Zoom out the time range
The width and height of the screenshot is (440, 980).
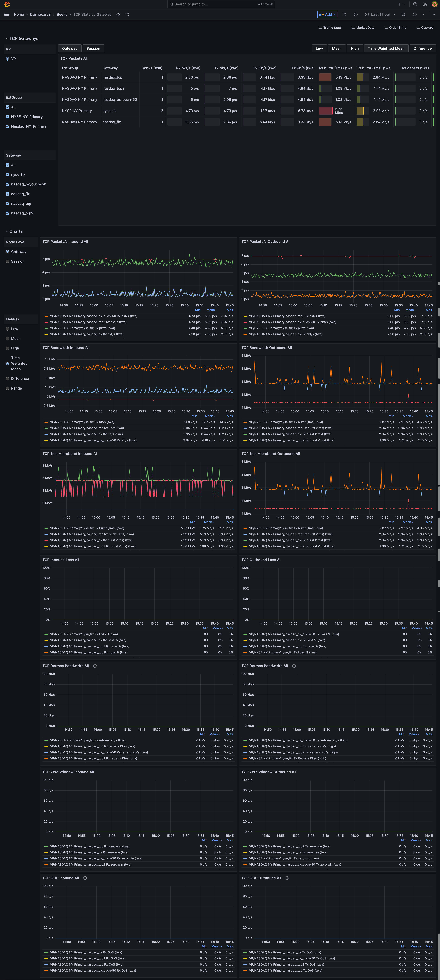403,14
